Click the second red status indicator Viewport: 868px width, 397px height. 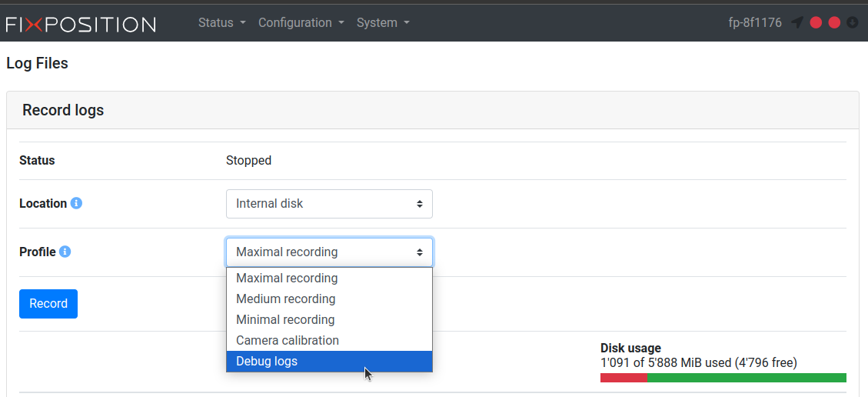coord(834,23)
